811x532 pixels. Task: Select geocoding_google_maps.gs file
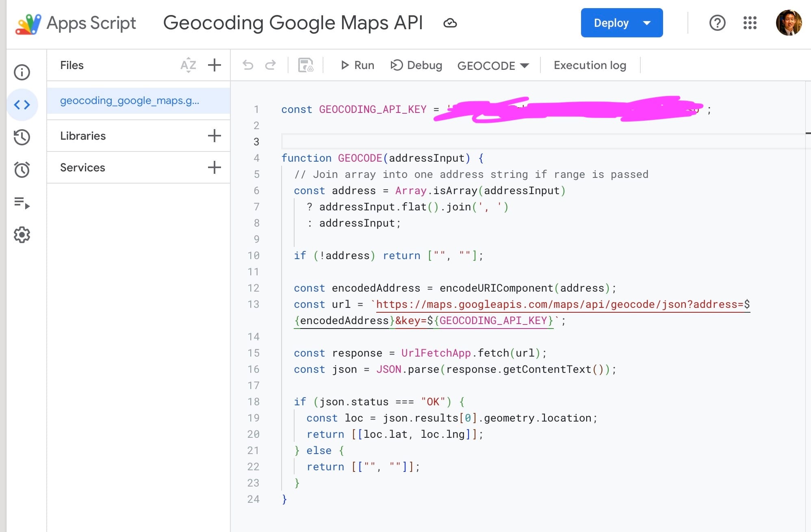click(139, 101)
